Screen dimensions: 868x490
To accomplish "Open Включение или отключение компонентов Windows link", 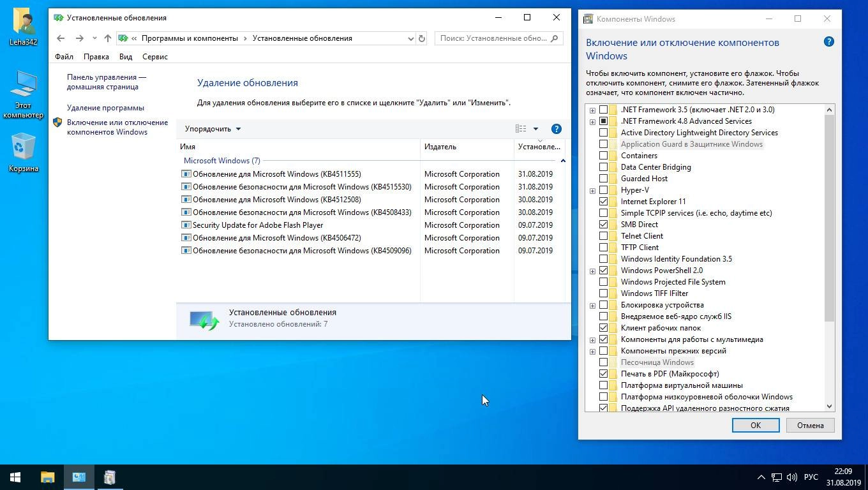I will 117,127.
